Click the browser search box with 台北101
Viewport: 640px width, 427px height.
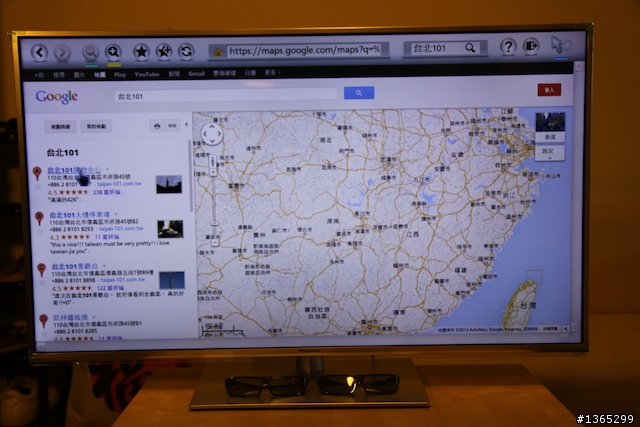pos(444,48)
